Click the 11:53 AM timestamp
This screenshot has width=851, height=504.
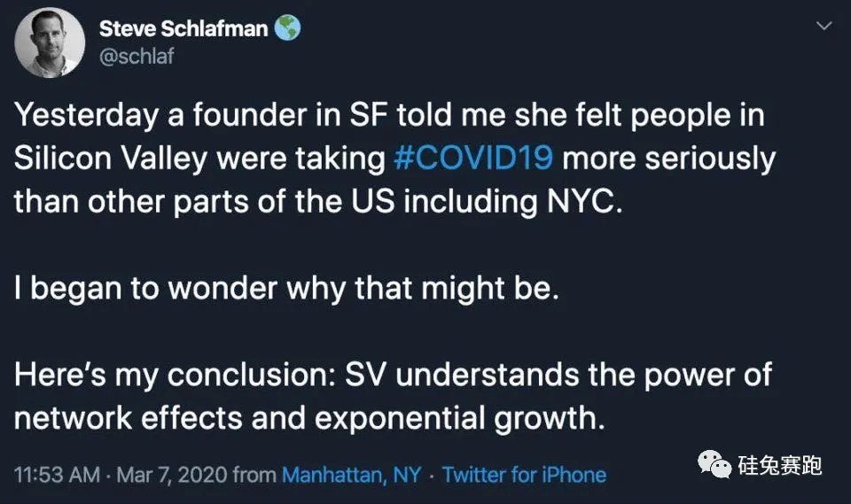[x=56, y=475]
